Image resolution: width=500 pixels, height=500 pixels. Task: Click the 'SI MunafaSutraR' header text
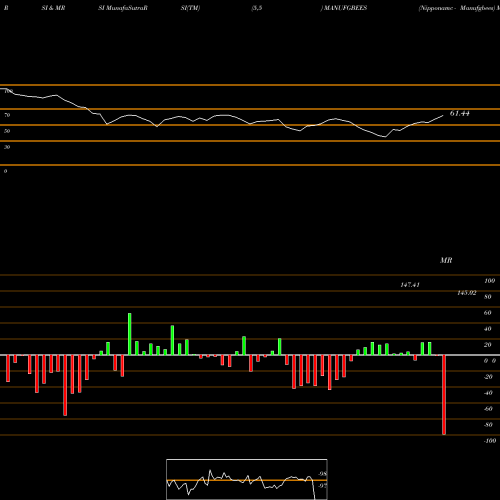click(x=123, y=8)
